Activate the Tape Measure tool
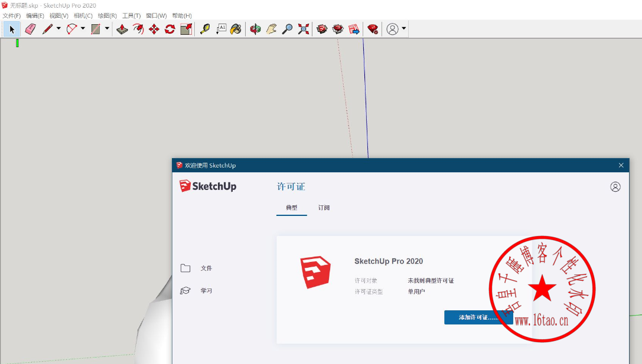This screenshot has width=642, height=364. [x=205, y=29]
